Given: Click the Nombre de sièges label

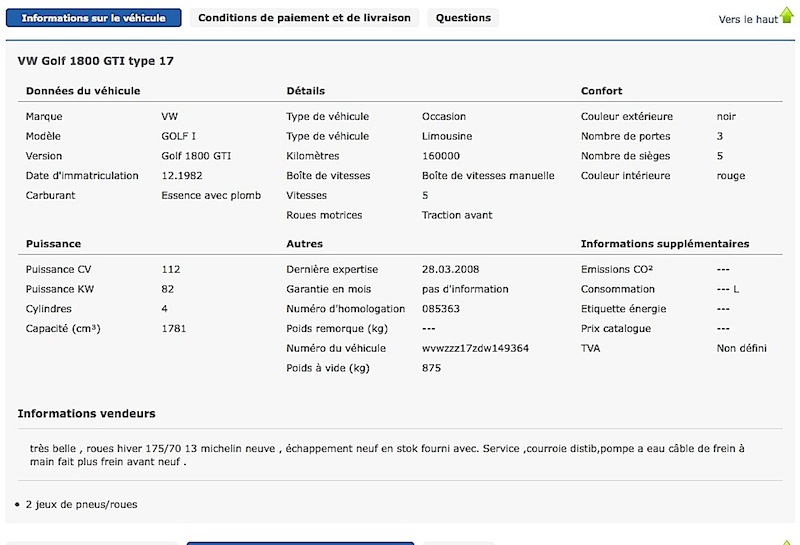Looking at the screenshot, I should tap(625, 156).
